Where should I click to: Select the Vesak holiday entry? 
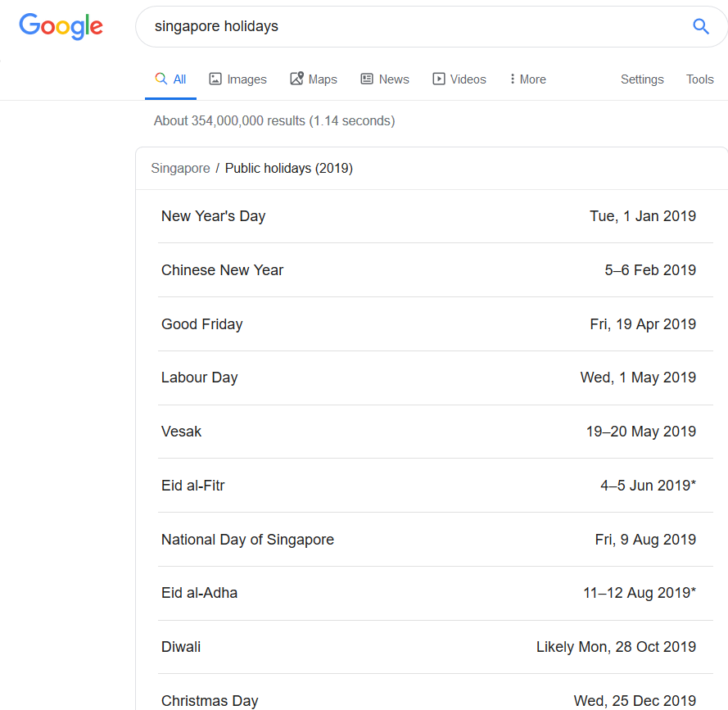coord(436,432)
